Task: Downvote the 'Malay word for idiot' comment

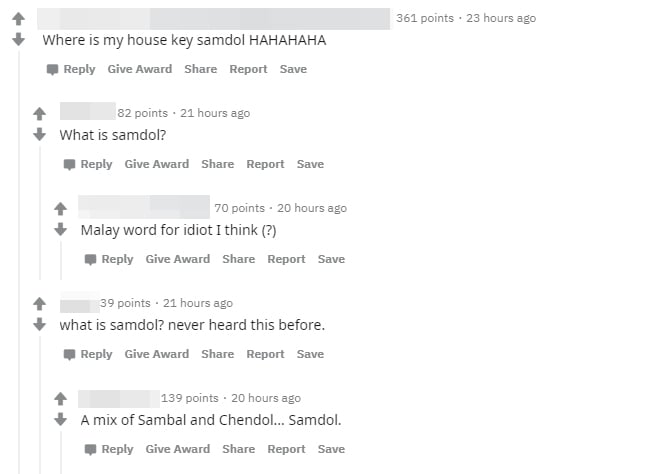Action: click(60, 229)
